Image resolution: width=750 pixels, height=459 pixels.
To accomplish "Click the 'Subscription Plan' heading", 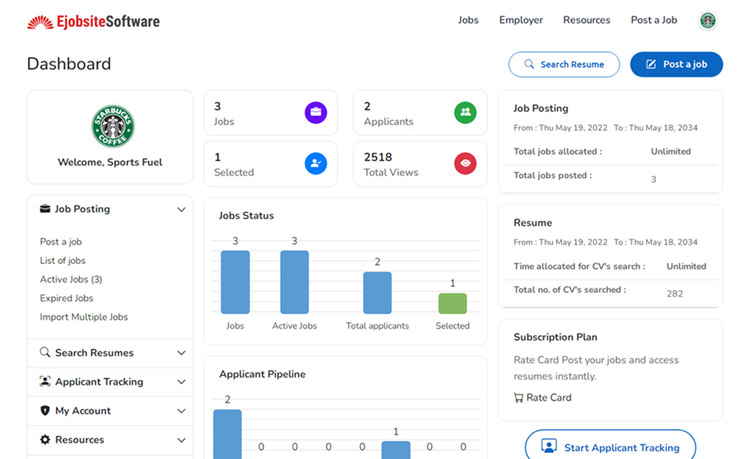I will (x=555, y=337).
